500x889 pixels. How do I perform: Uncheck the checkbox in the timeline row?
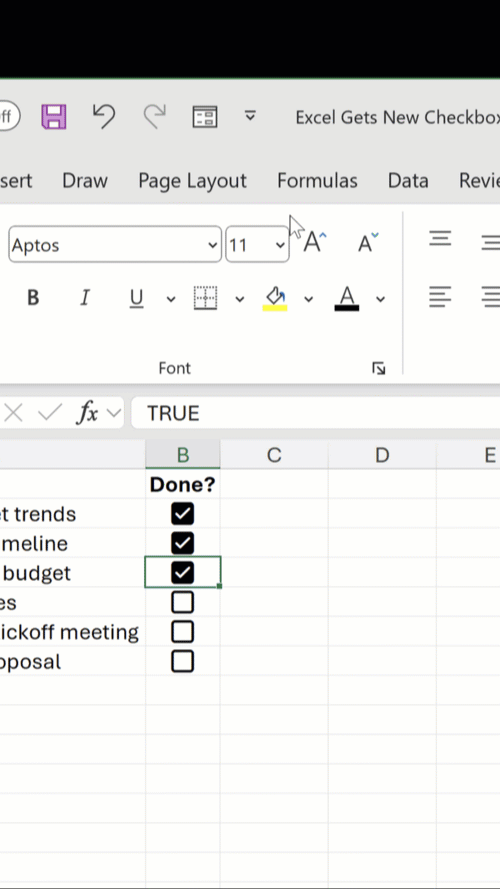click(x=183, y=543)
